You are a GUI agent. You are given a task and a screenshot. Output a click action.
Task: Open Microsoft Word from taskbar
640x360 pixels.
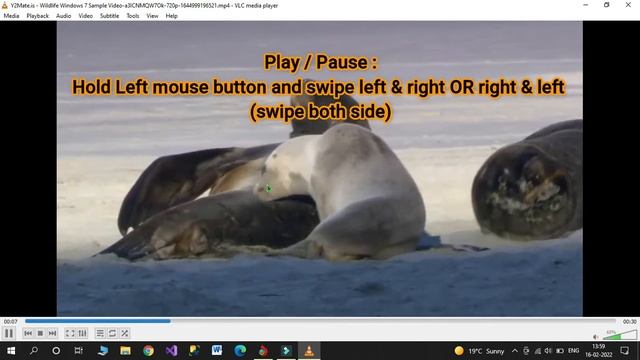tap(217, 351)
